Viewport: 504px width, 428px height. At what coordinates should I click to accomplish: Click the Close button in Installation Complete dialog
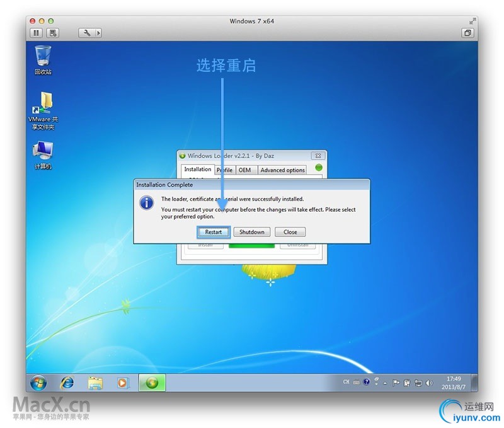pyautogui.click(x=290, y=232)
